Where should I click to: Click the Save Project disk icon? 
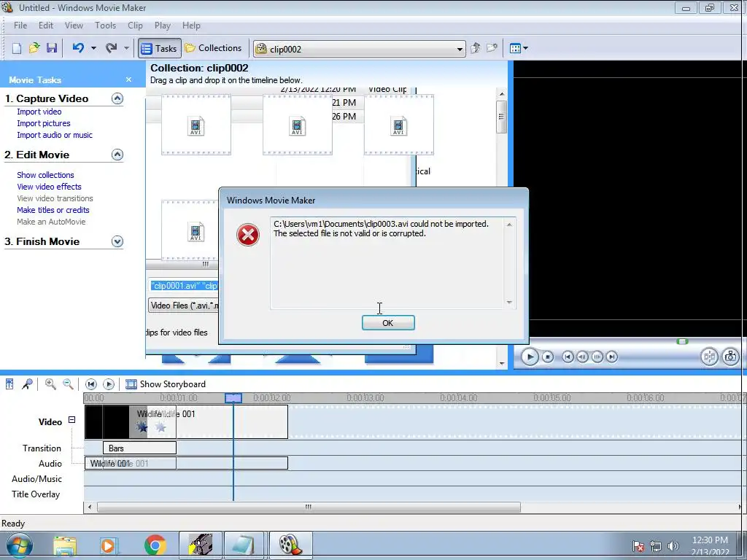52,48
